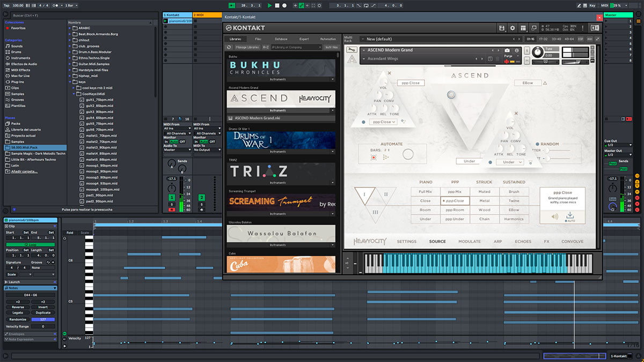Start playback with the transport Play button
This screenshot has height=362, width=644.
point(269,5)
